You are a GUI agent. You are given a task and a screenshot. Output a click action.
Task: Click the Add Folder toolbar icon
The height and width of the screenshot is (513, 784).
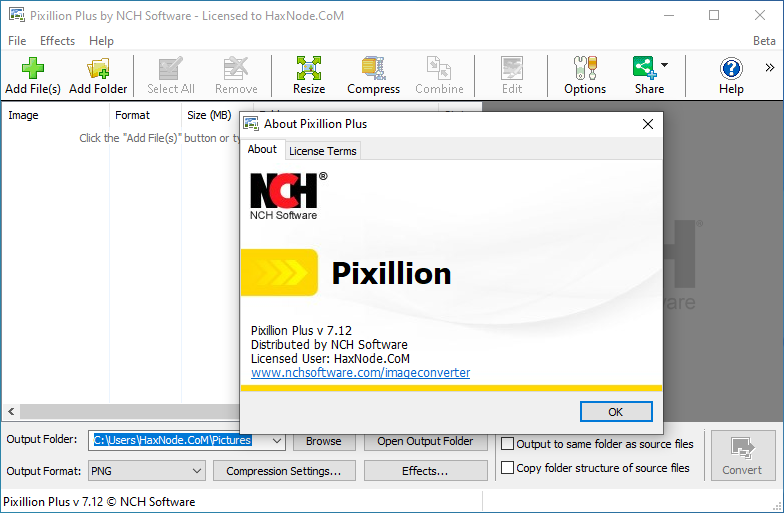tap(98, 68)
